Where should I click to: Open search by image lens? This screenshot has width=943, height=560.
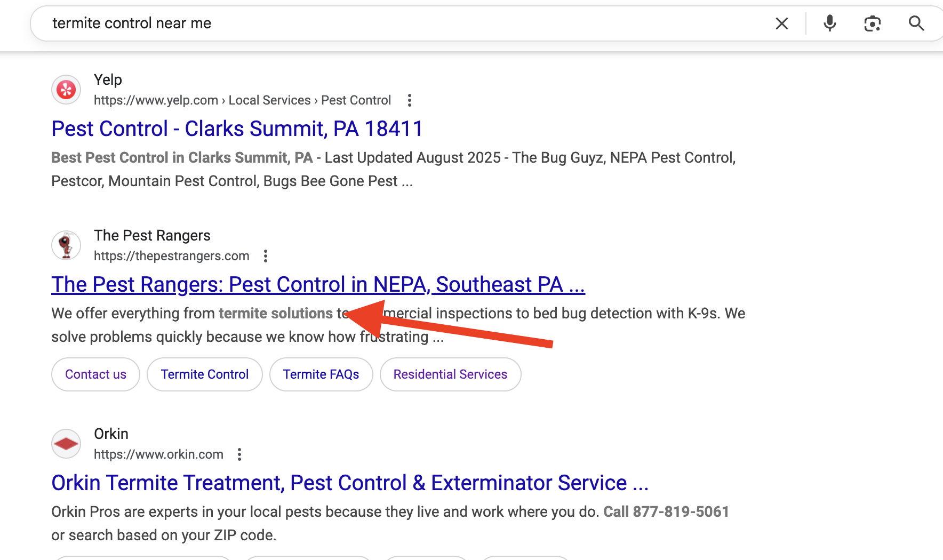pyautogui.click(x=872, y=23)
